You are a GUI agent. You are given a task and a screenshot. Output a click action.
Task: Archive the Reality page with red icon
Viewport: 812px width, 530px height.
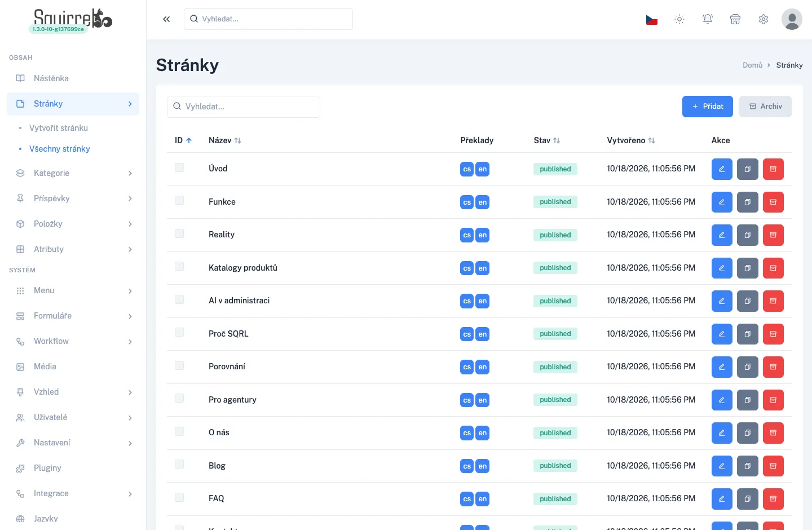(773, 235)
